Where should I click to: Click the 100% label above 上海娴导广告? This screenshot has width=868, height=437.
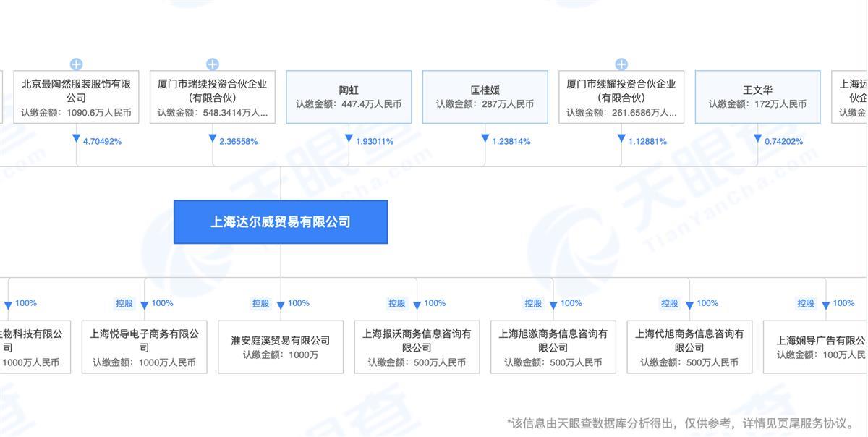(x=844, y=303)
